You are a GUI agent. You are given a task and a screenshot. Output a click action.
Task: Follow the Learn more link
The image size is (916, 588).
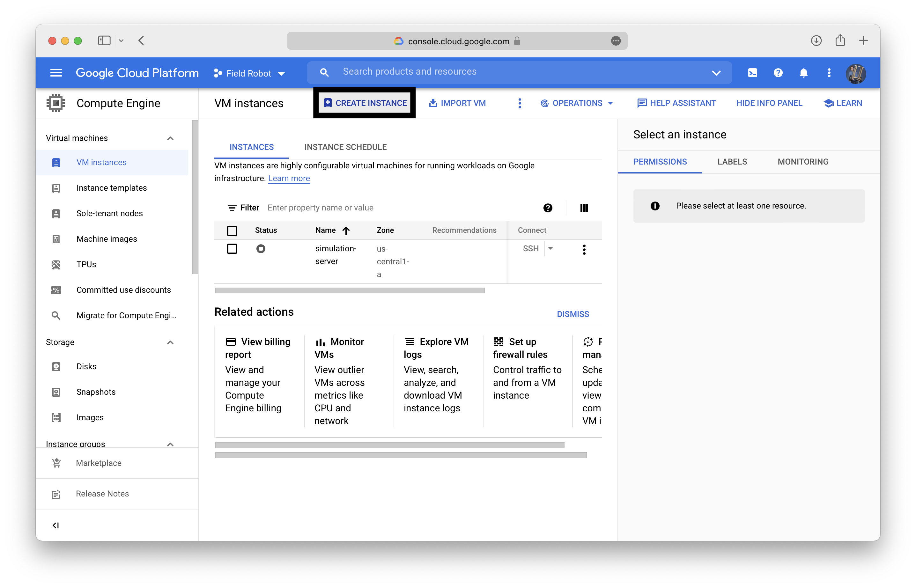pyautogui.click(x=289, y=178)
